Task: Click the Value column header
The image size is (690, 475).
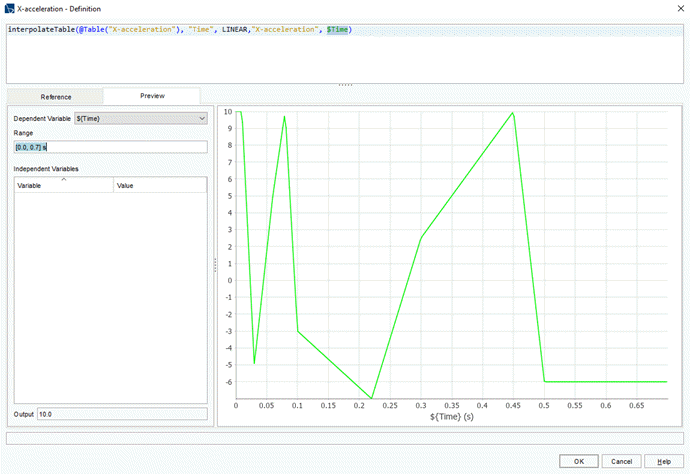Action: (x=159, y=186)
